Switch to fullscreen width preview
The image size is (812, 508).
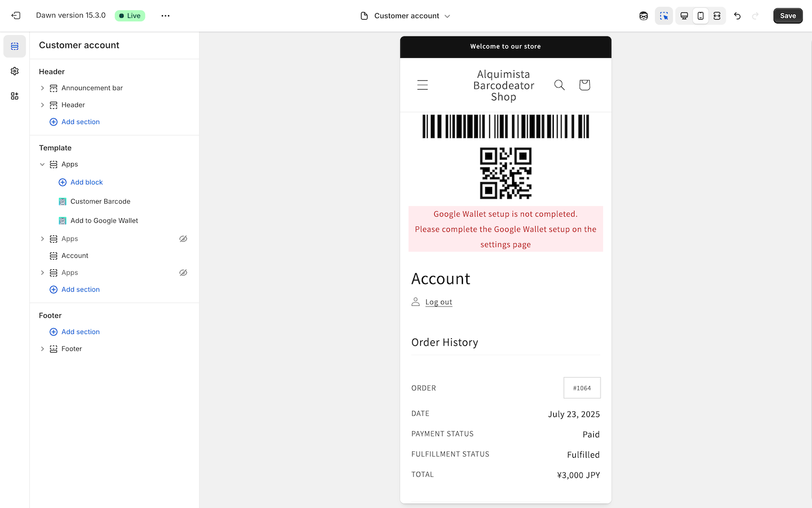[717, 16]
